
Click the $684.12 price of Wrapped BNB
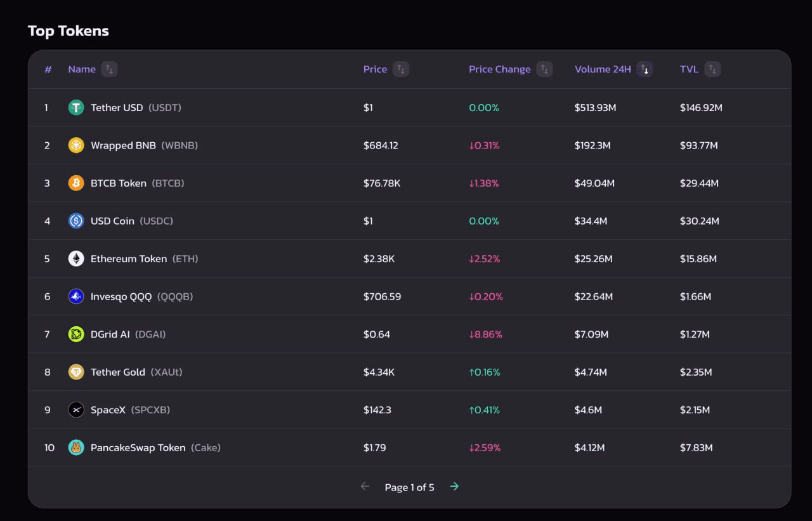point(381,145)
